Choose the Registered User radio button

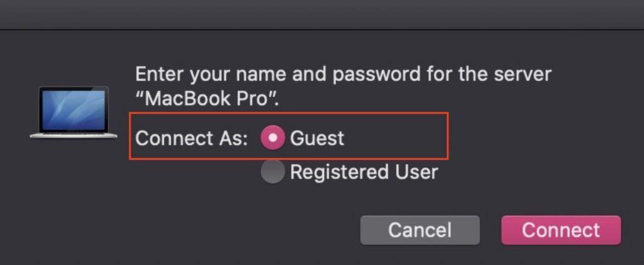click(272, 171)
